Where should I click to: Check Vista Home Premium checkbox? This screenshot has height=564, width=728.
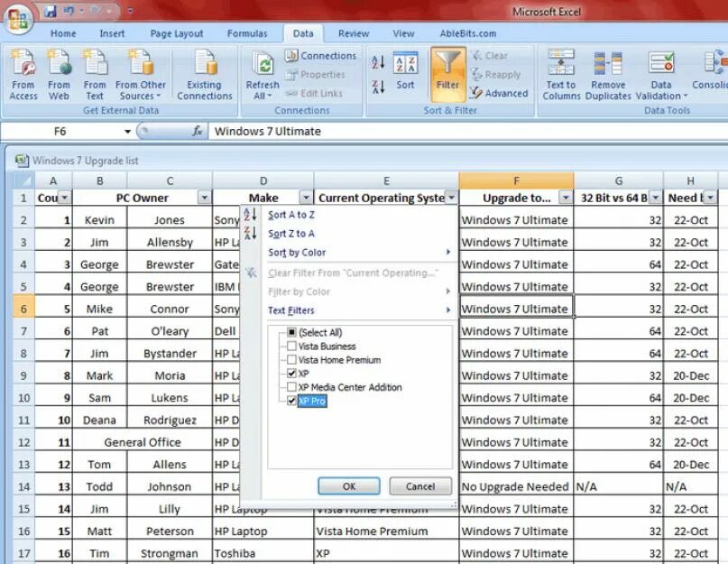[291, 359]
